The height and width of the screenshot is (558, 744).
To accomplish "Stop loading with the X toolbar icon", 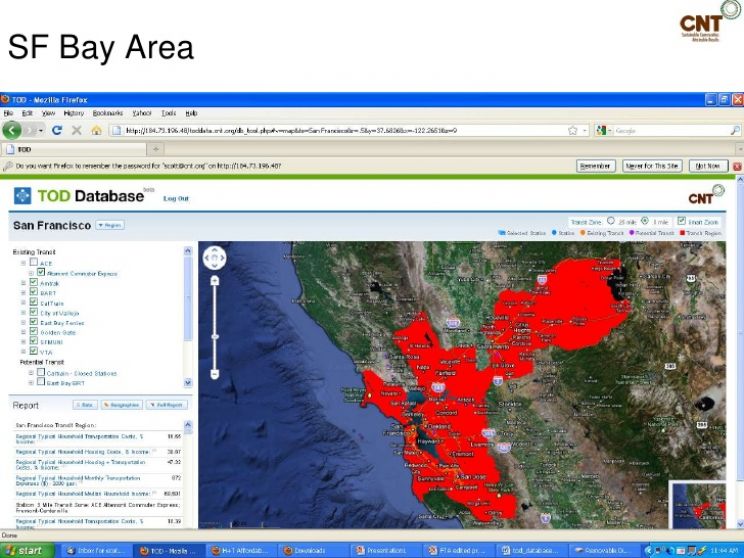I will 76,130.
